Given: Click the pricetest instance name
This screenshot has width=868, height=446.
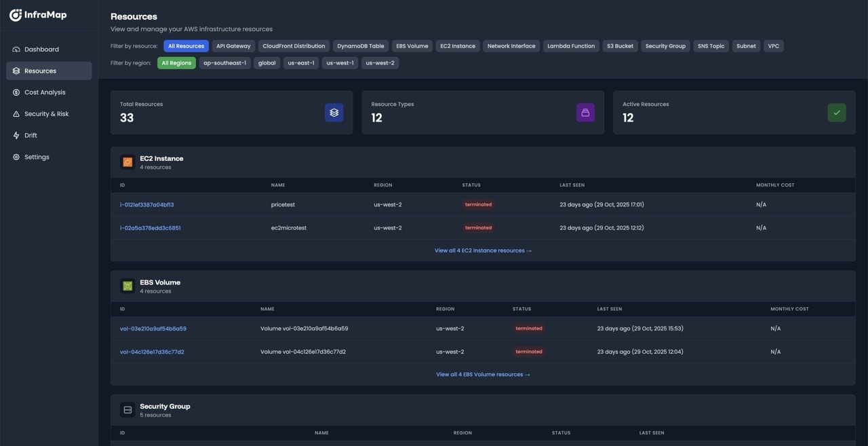Looking at the screenshot, I should [x=283, y=204].
